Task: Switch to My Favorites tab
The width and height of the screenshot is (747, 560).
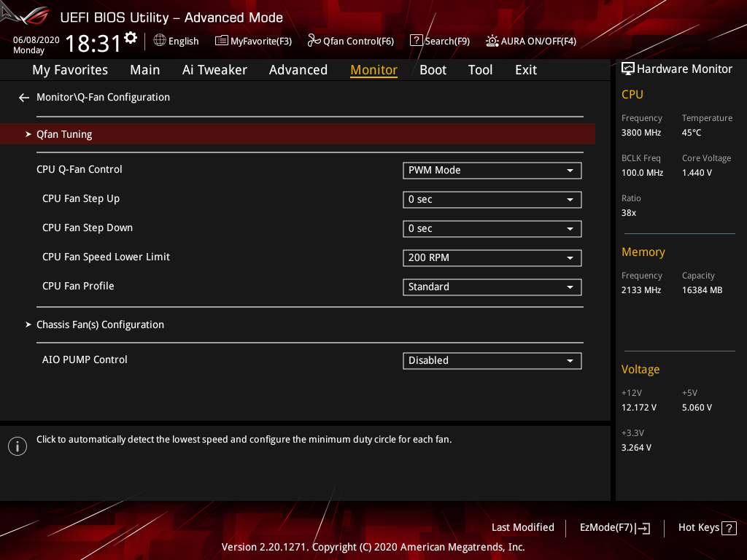Action: (70, 70)
